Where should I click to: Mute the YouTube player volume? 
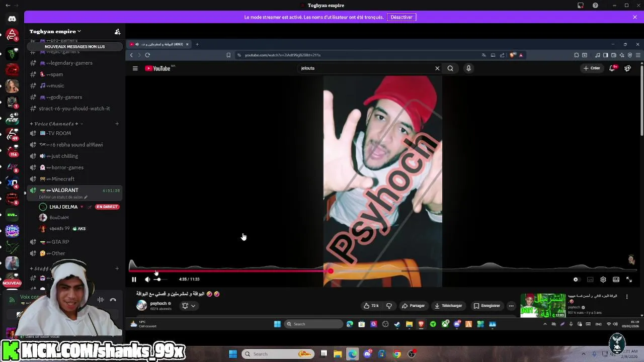147,280
